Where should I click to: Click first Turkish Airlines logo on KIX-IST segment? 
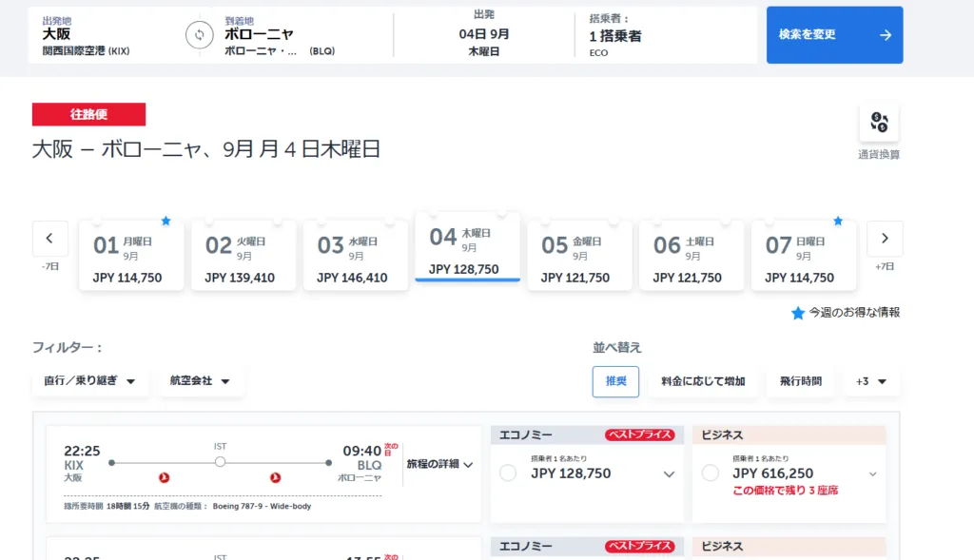pyautogui.click(x=164, y=477)
